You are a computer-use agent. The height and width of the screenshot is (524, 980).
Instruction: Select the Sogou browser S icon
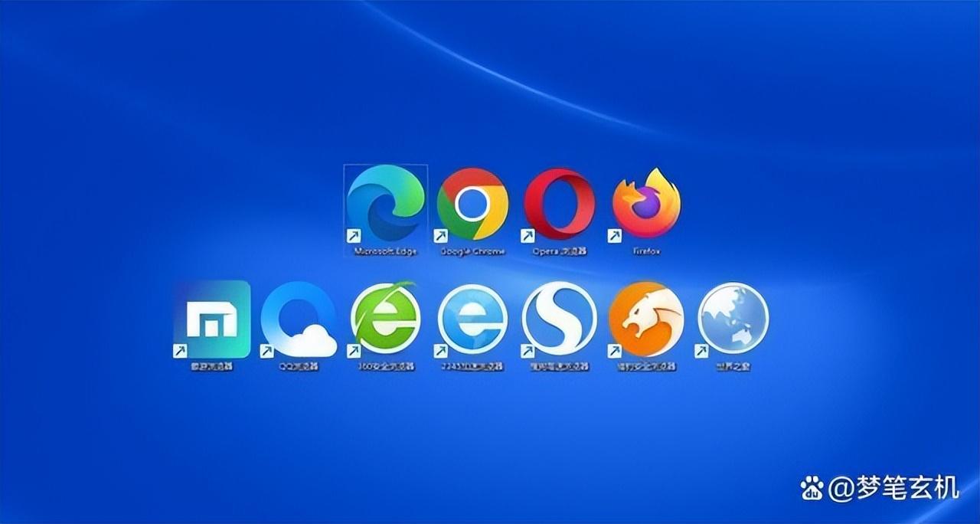(x=560, y=319)
